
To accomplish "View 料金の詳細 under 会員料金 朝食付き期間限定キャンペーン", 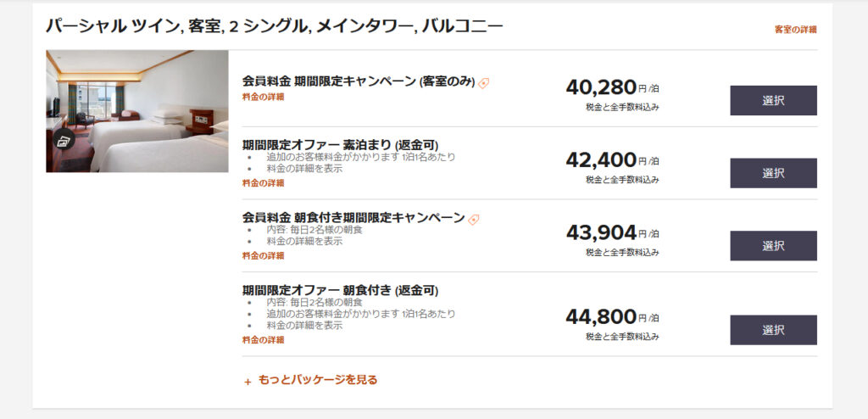I will tap(263, 255).
